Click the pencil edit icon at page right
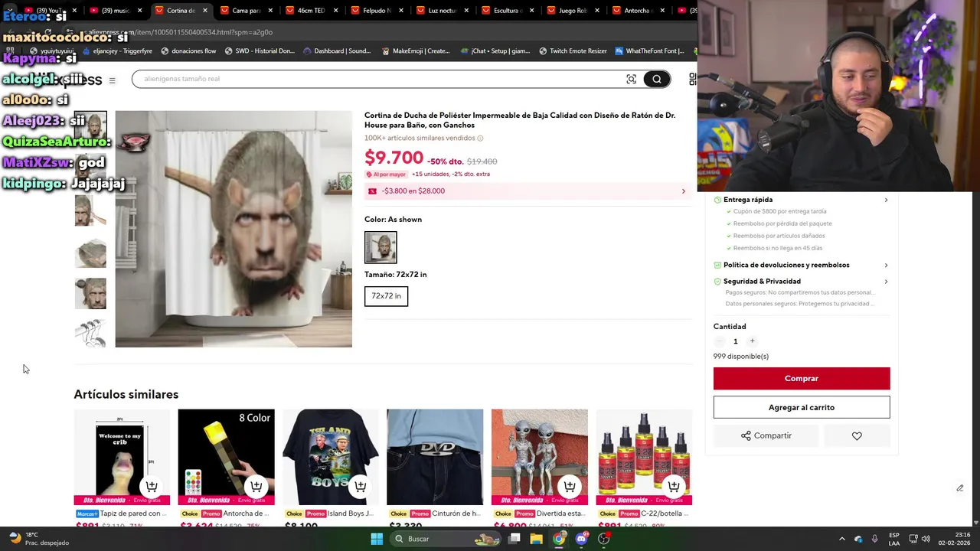Screen dimensions: 980x551 (x=959, y=487)
